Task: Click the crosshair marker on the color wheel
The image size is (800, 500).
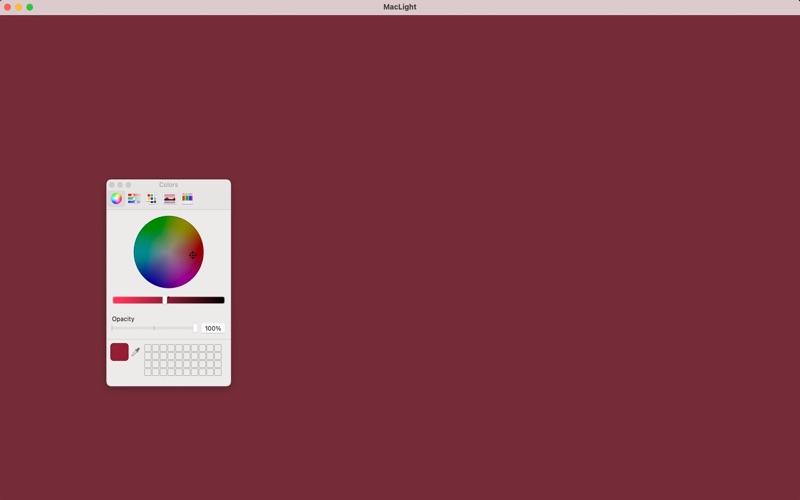Action: [x=193, y=255]
